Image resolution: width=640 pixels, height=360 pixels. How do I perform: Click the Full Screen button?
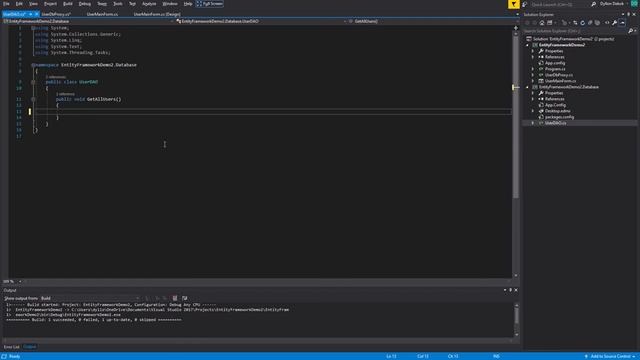pyautogui.click(x=210, y=4)
